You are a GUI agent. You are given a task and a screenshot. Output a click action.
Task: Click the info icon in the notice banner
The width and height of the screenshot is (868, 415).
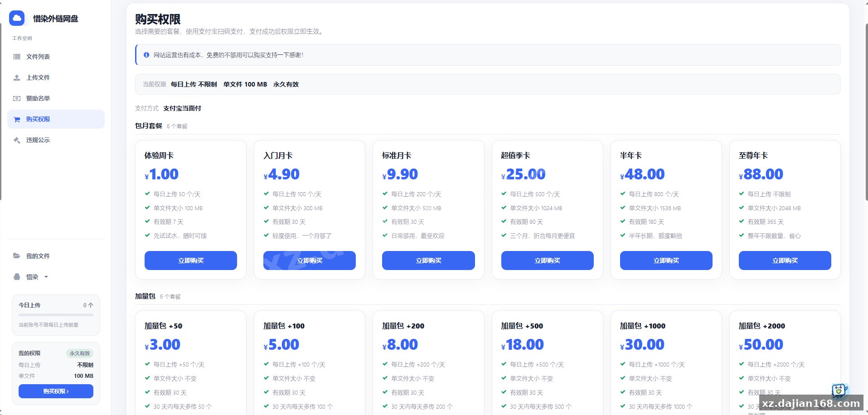(146, 55)
